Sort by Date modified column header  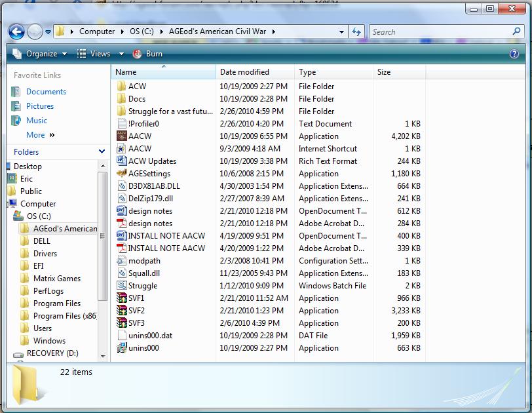coord(244,72)
